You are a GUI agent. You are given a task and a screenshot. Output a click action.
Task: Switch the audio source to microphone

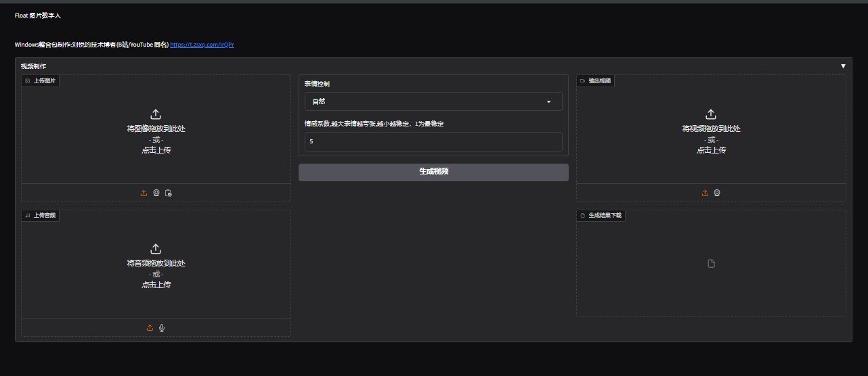[162, 328]
